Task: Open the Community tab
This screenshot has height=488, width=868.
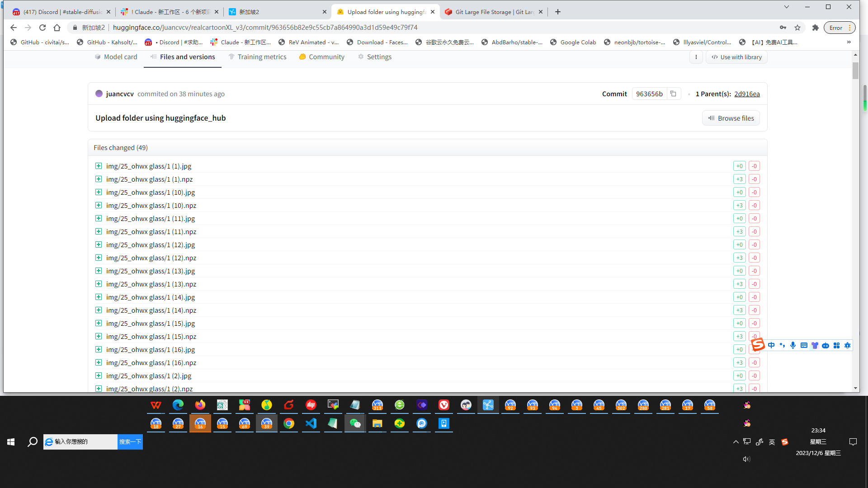Action: pyautogui.click(x=321, y=57)
